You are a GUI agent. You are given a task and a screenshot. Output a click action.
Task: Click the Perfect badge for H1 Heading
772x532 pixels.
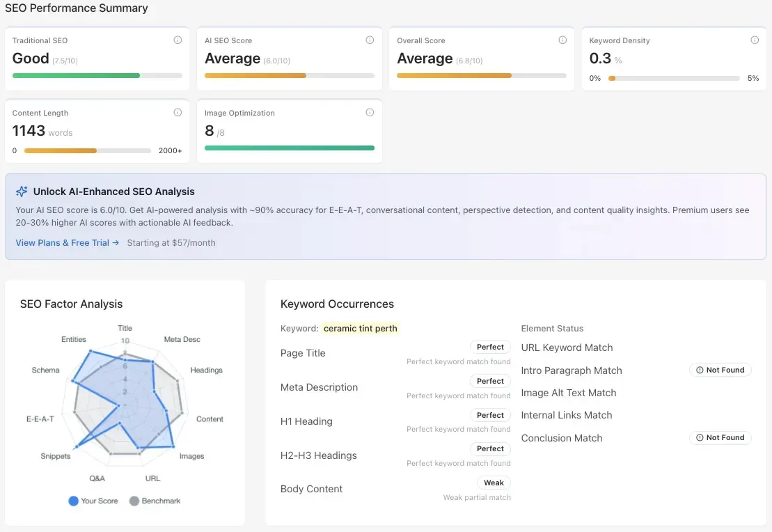490,414
